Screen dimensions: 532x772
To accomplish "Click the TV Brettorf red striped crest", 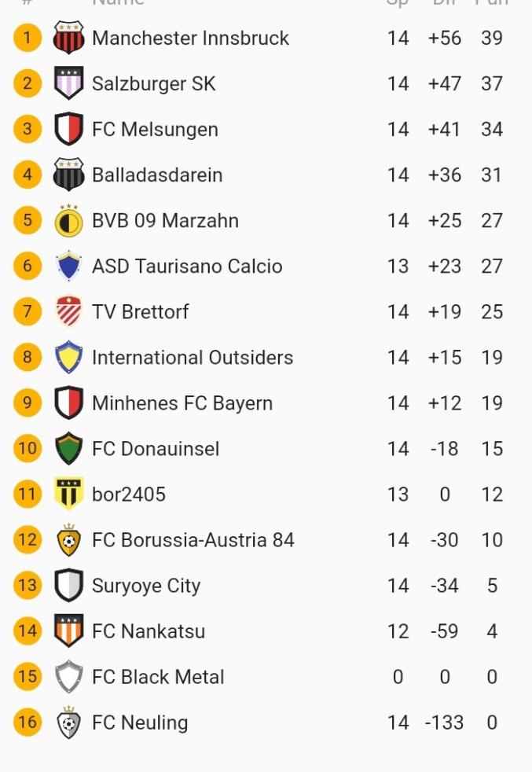I will (x=69, y=312).
